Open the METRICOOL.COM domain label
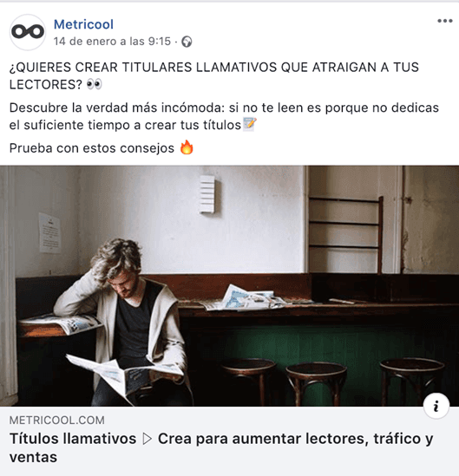This screenshot has height=476, width=459. pos(57,421)
